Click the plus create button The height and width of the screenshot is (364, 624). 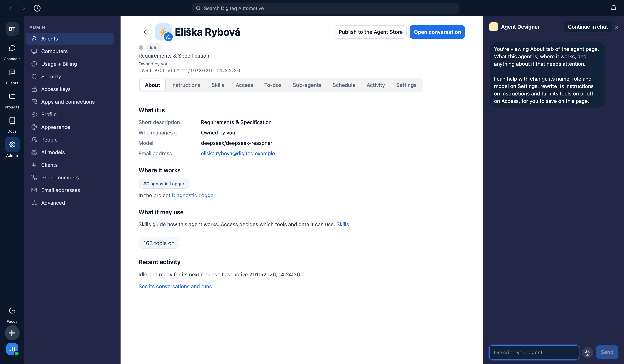[x=12, y=333]
